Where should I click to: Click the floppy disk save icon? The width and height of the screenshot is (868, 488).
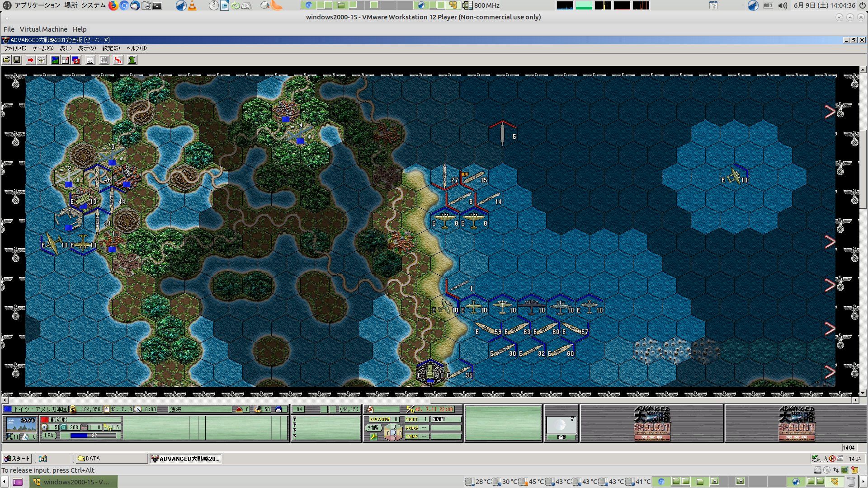pos(17,60)
